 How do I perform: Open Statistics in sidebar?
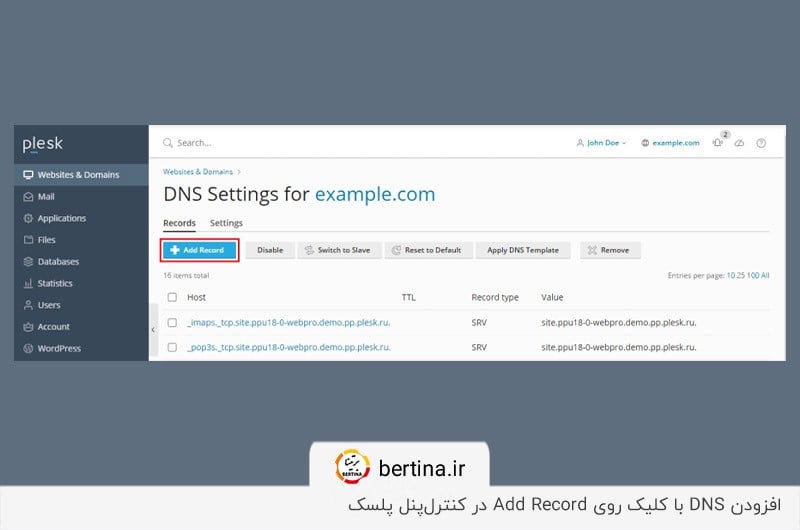point(81,283)
